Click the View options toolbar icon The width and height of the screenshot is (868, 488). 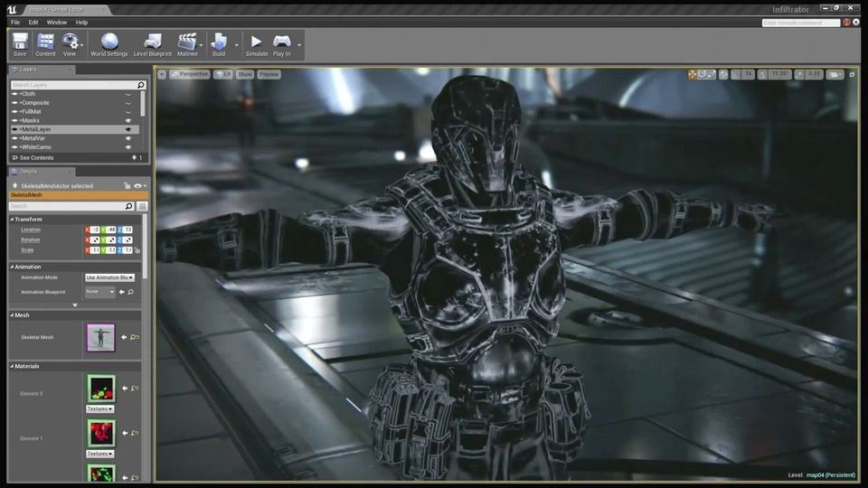[x=70, y=44]
